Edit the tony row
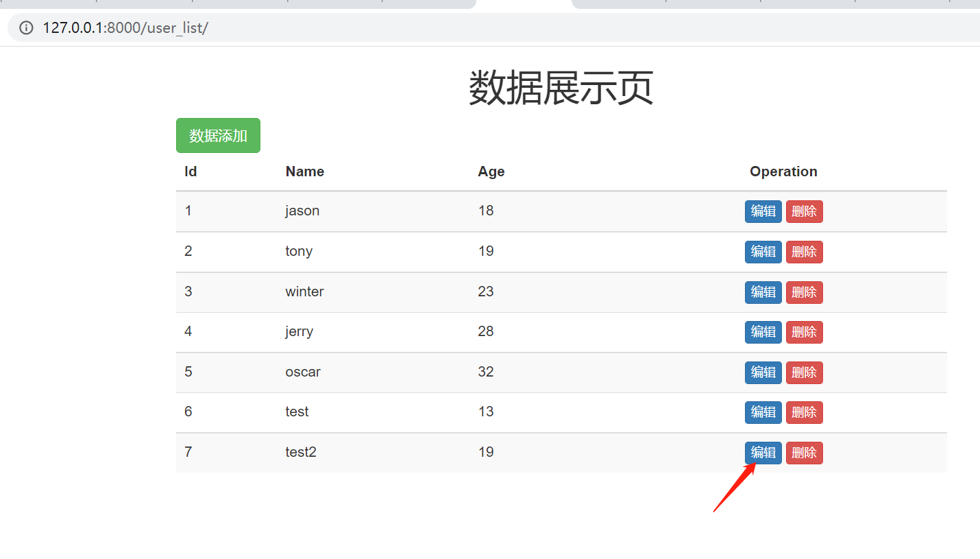The height and width of the screenshot is (559, 980). 763,252
